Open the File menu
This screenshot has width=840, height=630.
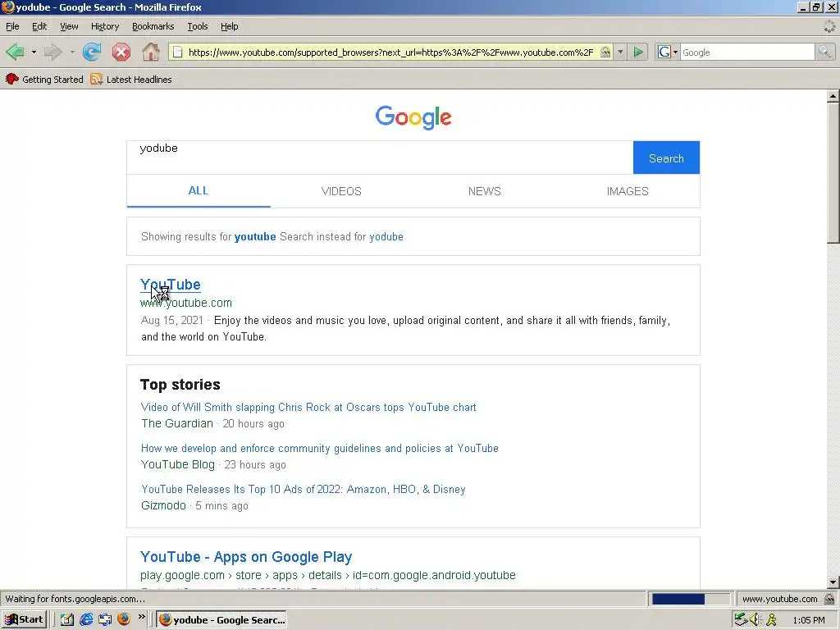[x=12, y=26]
